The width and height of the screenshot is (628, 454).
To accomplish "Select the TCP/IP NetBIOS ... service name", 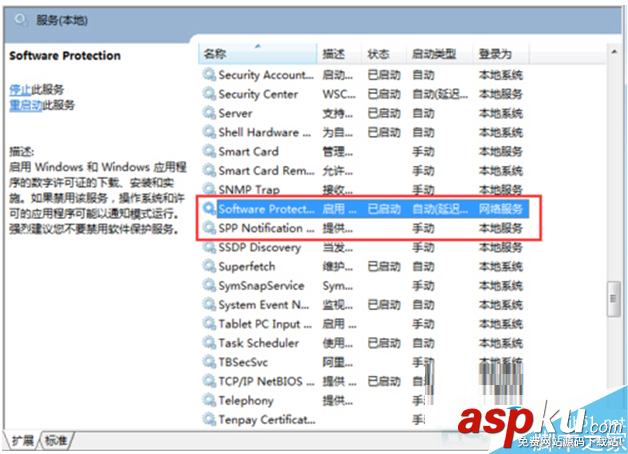I will (x=266, y=382).
